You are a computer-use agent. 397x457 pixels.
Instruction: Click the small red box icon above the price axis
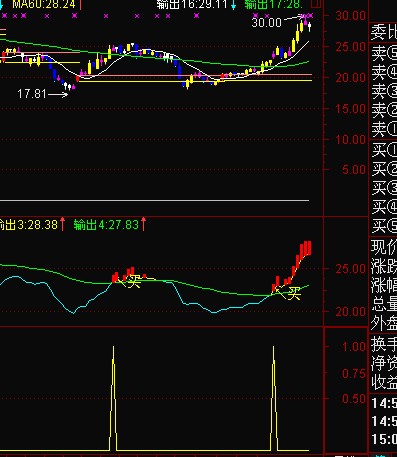(x=316, y=4)
